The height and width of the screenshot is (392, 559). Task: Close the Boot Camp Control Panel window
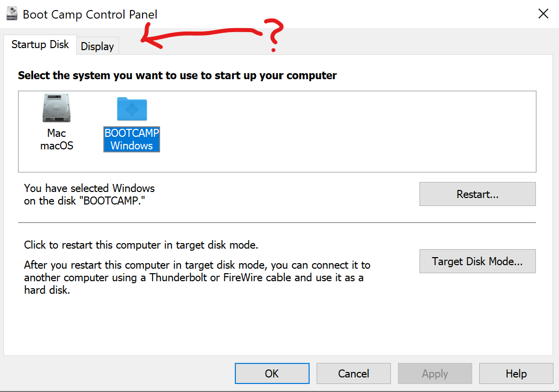coord(543,14)
